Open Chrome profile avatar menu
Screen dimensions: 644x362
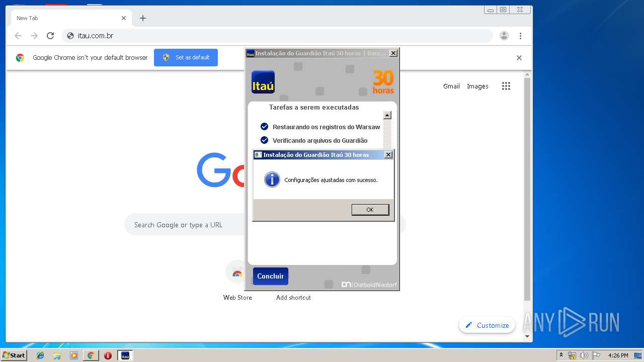(504, 36)
